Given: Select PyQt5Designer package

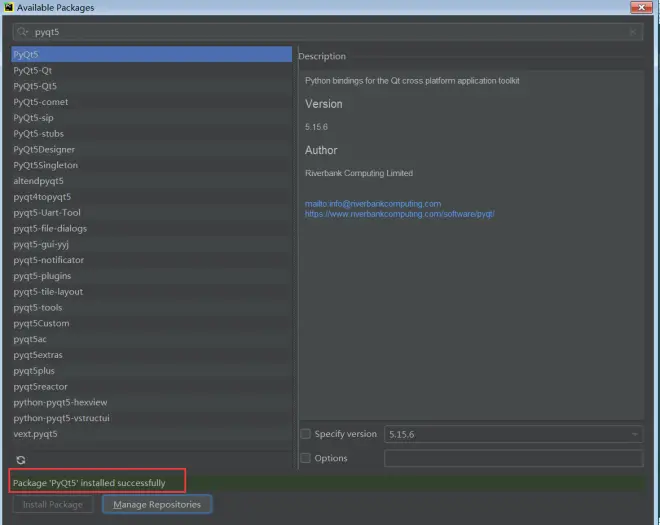Looking at the screenshot, I should [x=152, y=149].
